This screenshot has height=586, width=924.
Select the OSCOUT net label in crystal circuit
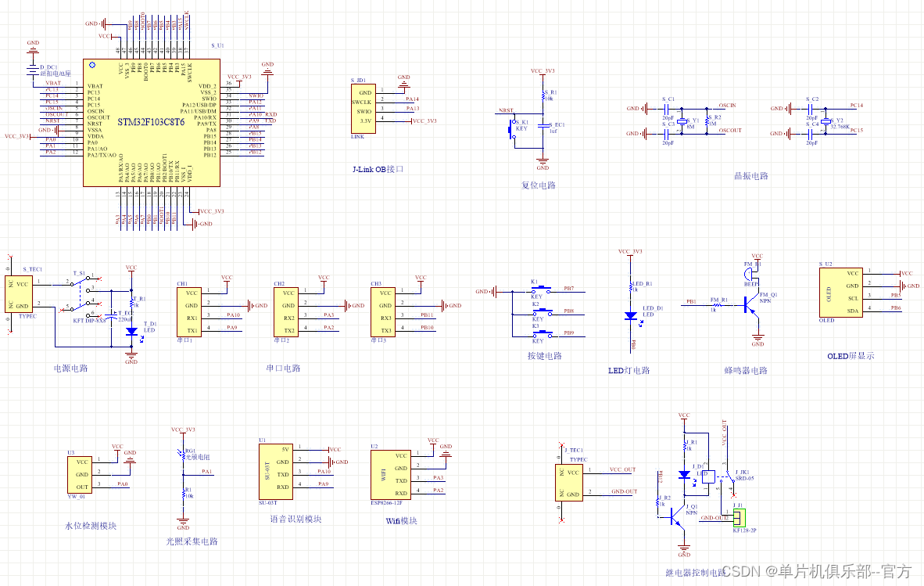point(730,131)
